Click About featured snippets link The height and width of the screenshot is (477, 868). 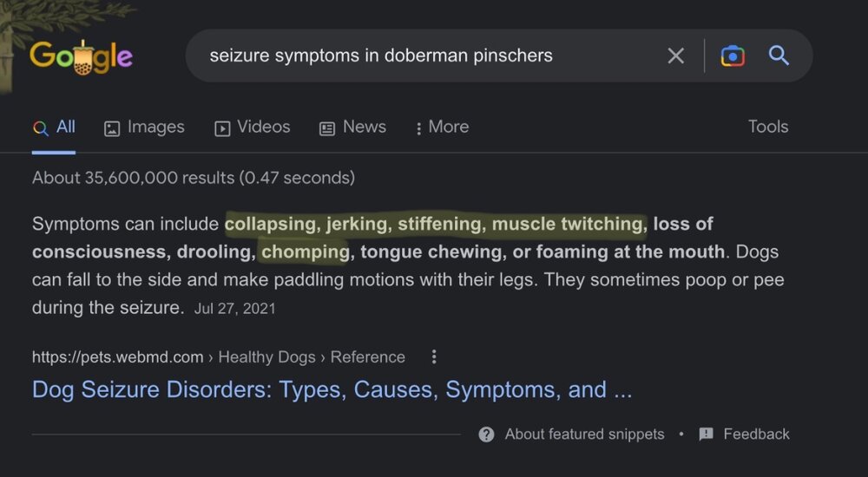[x=584, y=435]
